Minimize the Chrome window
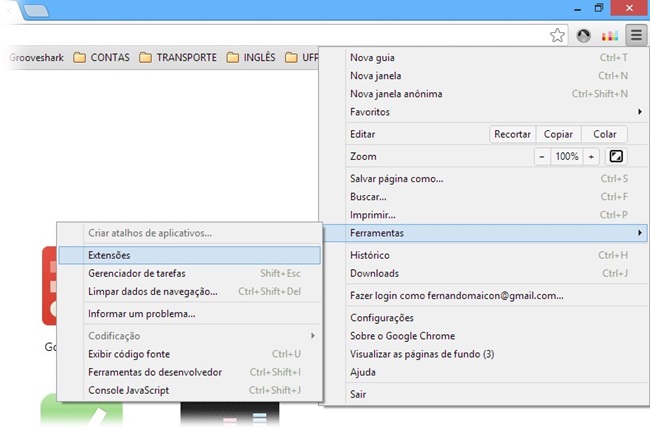 click(577, 9)
